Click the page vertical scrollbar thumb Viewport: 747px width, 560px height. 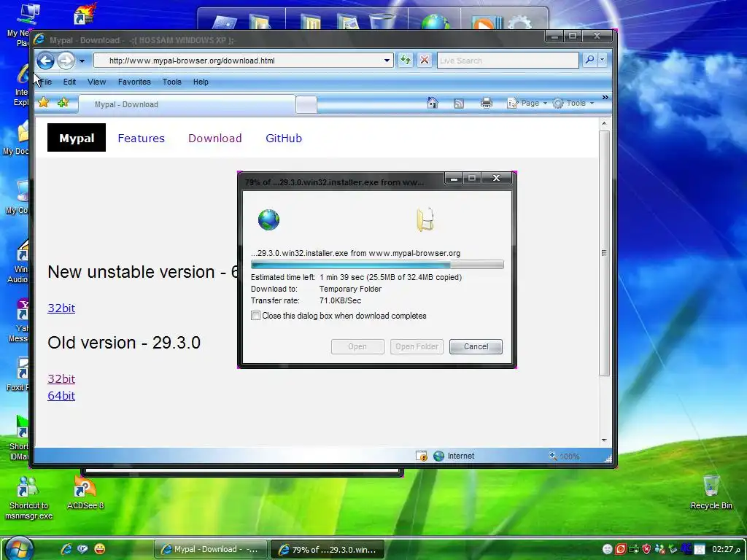click(x=604, y=253)
